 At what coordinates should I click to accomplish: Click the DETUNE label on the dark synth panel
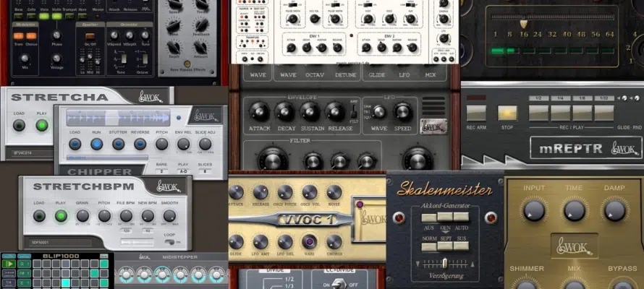345,75
